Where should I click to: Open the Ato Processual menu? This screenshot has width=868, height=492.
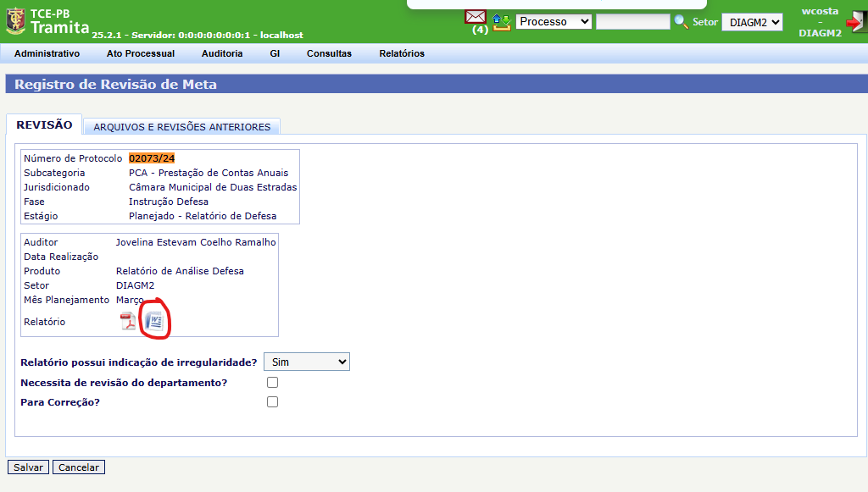tap(141, 53)
